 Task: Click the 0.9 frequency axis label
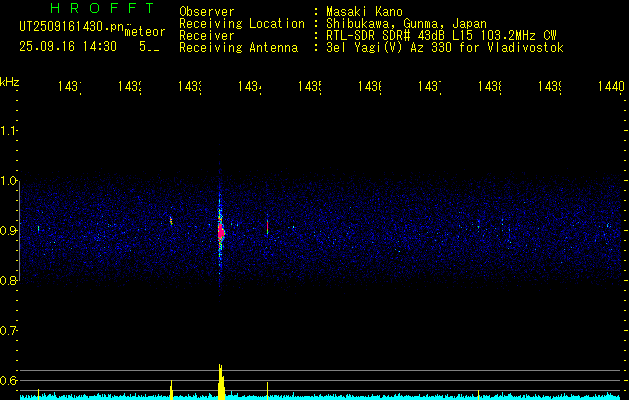point(10,231)
